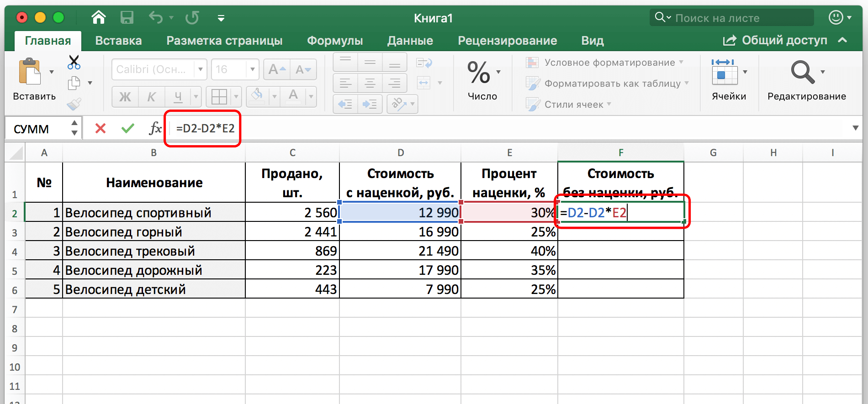Open Форматировать как таблицу menu
Screen dimensions: 868x404
607,84
